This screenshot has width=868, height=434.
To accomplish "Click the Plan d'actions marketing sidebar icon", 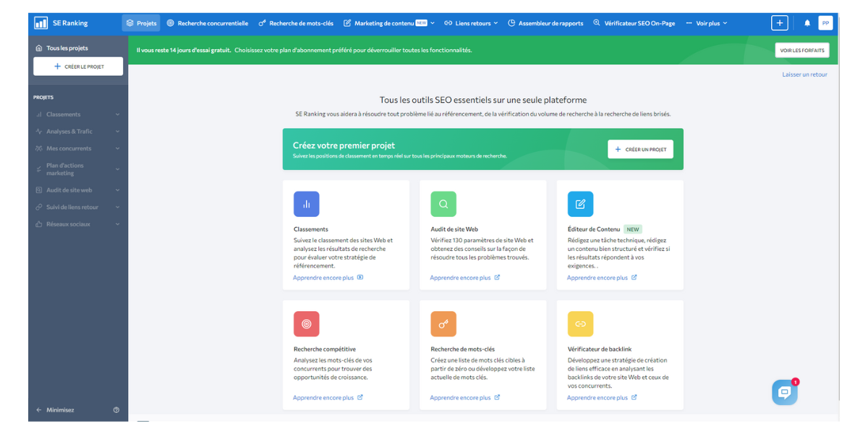I will click(39, 169).
